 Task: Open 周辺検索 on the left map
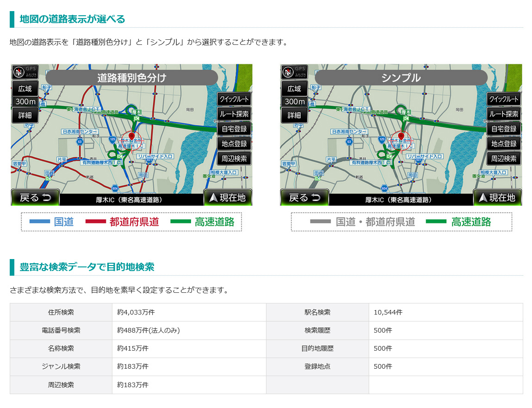(234, 159)
